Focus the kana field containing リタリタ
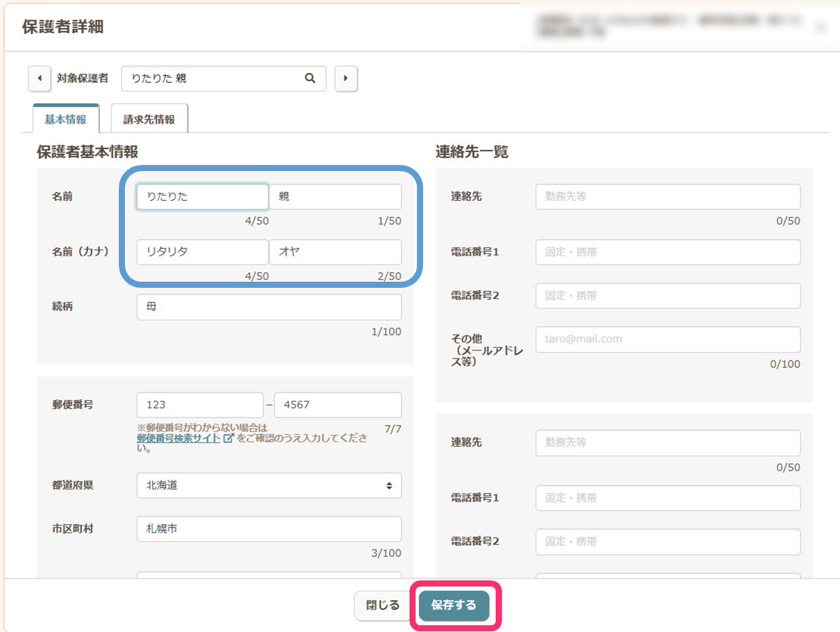Screen dimensions: 840x632 click(202, 252)
